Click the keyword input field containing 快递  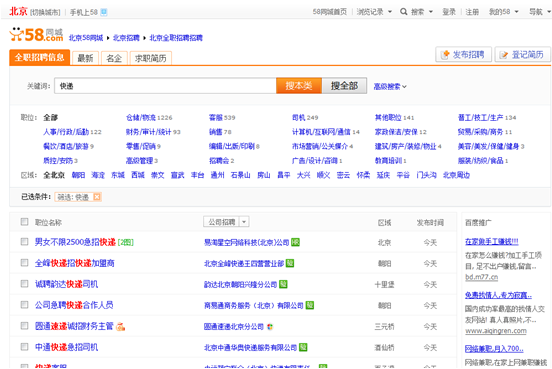[165, 86]
